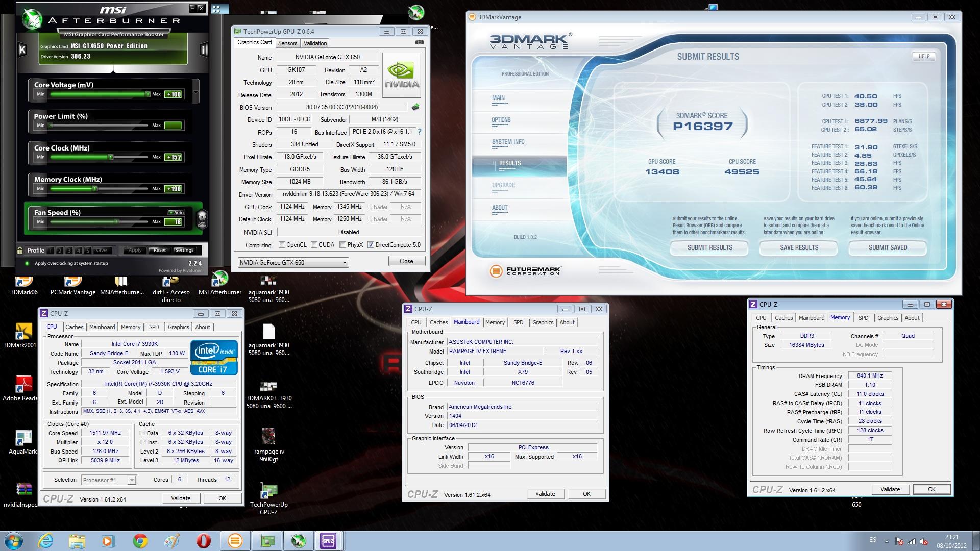
Task: Launch Internet Explorer from the taskbar
Action: [45, 541]
